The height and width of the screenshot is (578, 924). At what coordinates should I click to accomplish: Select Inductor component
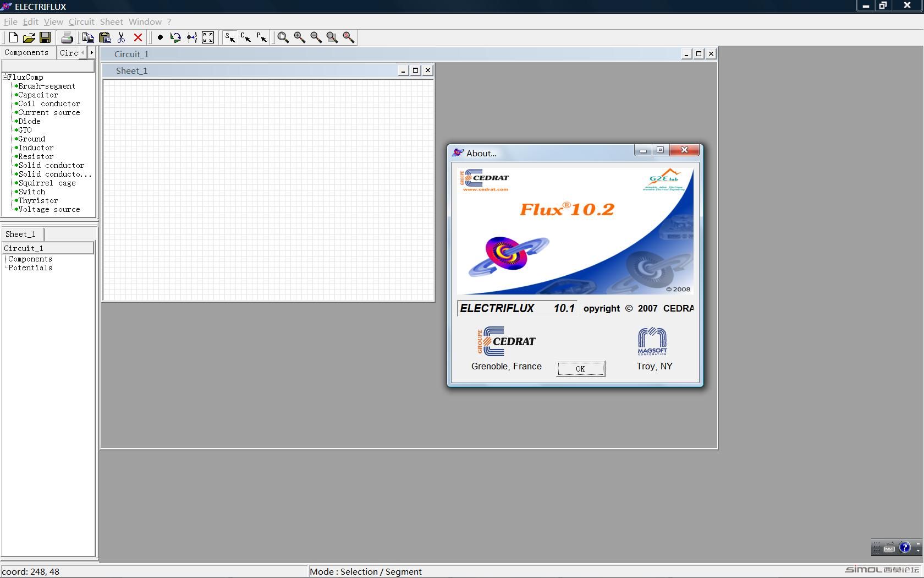[36, 148]
